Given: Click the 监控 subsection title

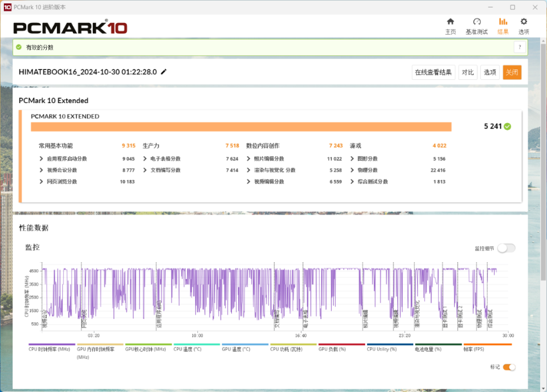Looking at the screenshot, I should click(32, 248).
